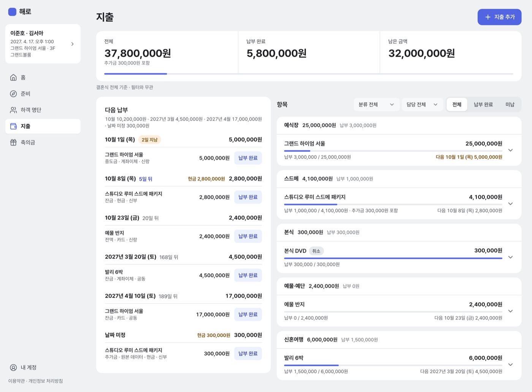Mark 발리 6박 payment 납부 완료
532x392 pixels.
pyautogui.click(x=248, y=275)
